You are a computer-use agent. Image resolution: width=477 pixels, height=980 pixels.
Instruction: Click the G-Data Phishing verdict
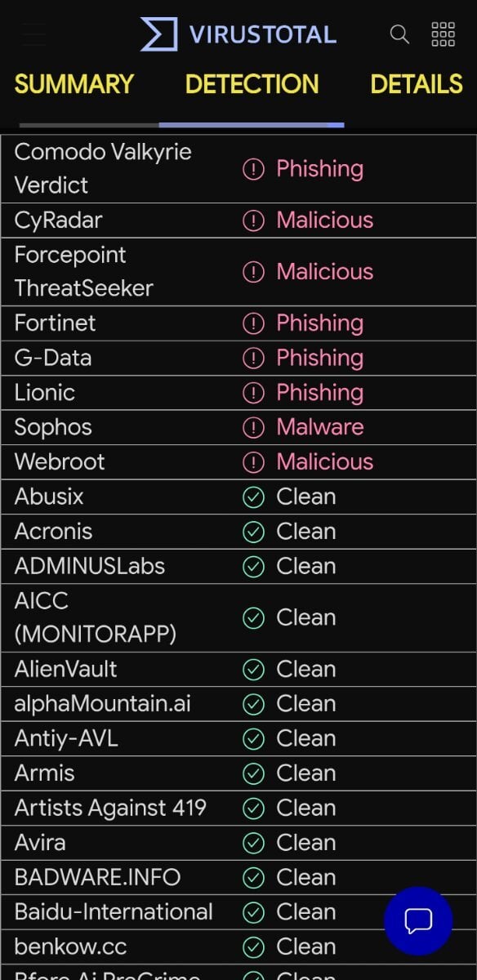pyautogui.click(x=319, y=358)
